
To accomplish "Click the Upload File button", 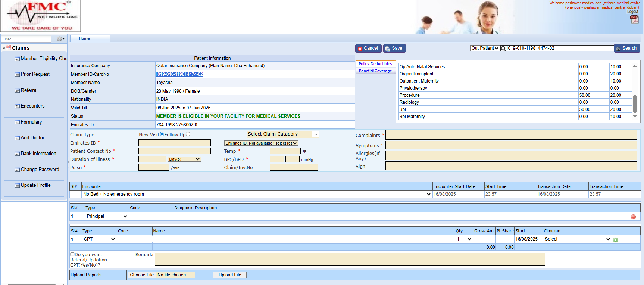I will pyautogui.click(x=229, y=275).
